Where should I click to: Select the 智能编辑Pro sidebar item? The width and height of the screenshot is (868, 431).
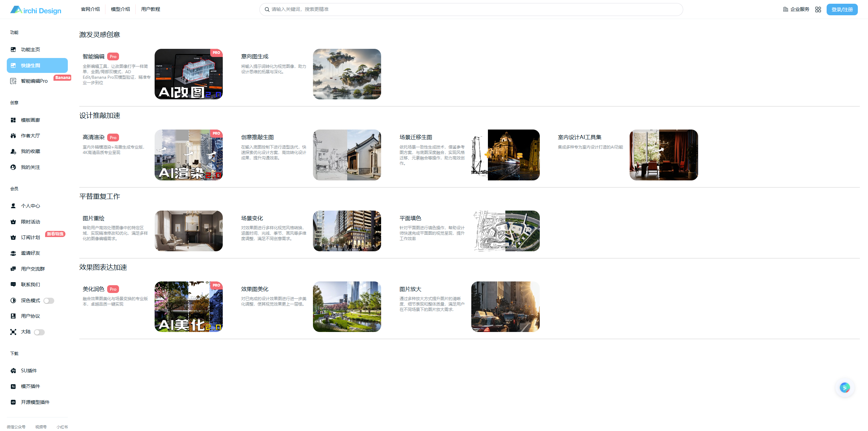34,81
